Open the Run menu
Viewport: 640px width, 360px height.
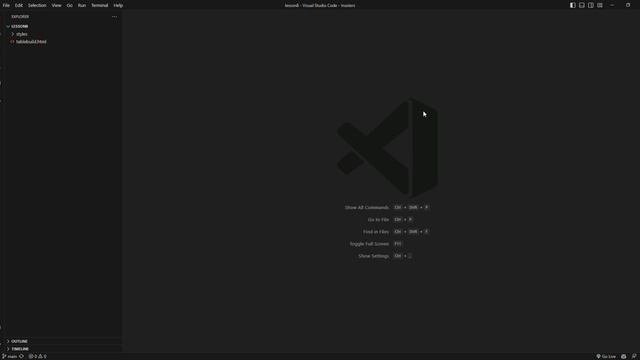[x=82, y=5]
